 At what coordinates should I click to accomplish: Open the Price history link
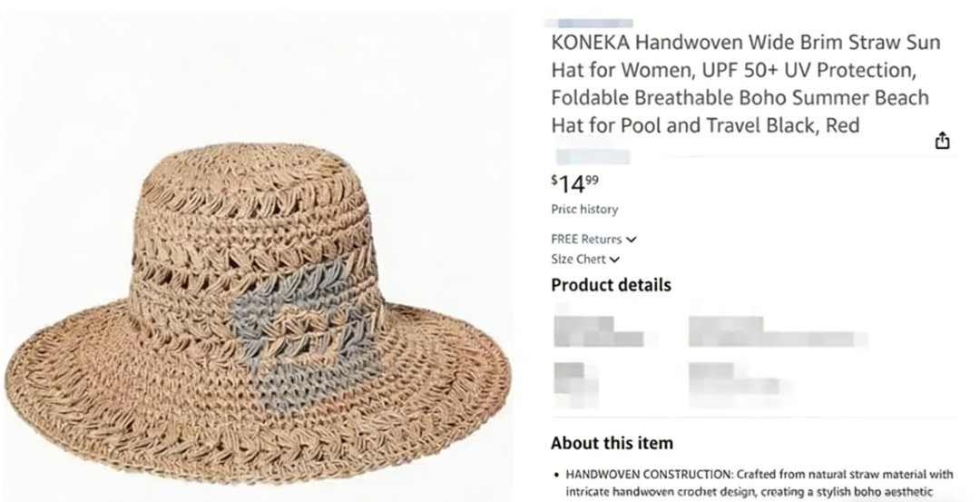point(584,210)
